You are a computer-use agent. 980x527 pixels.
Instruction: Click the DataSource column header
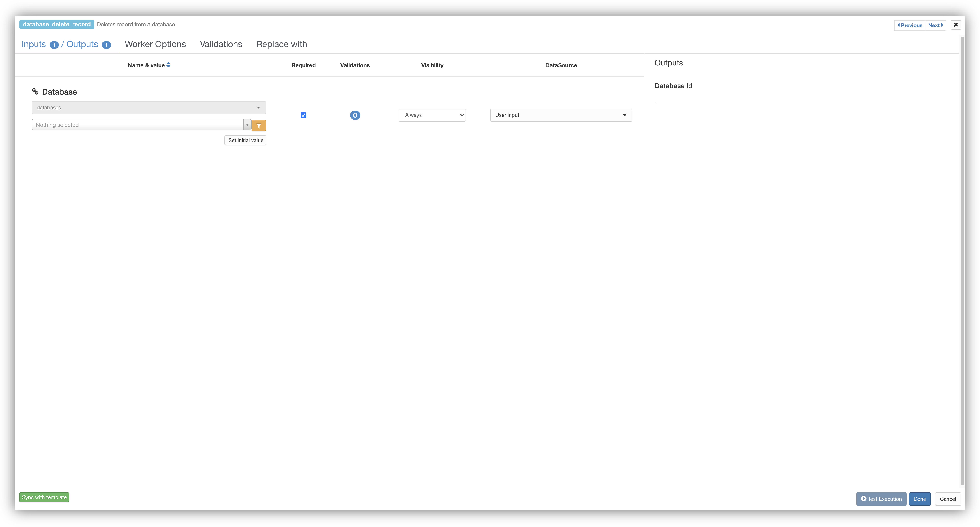(561, 65)
